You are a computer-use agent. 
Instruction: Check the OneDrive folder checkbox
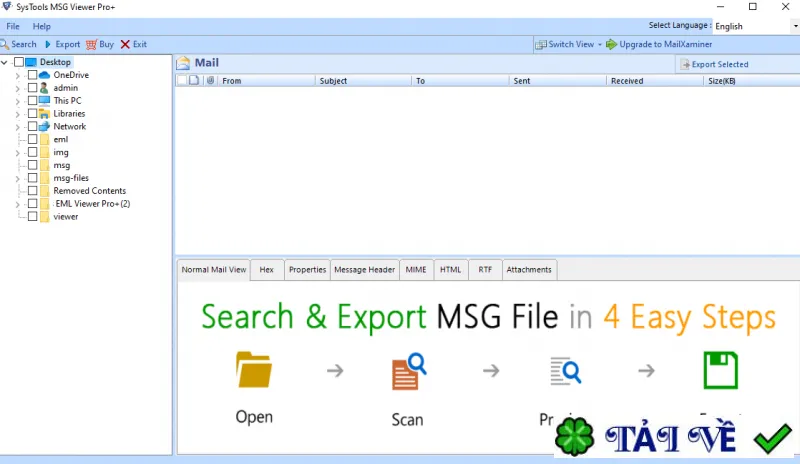[32, 75]
